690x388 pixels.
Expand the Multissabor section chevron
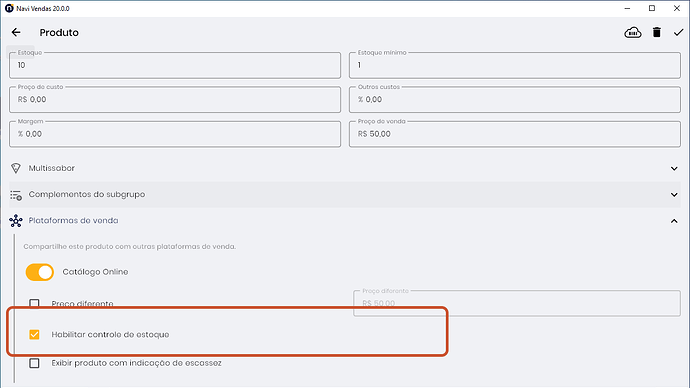point(674,168)
